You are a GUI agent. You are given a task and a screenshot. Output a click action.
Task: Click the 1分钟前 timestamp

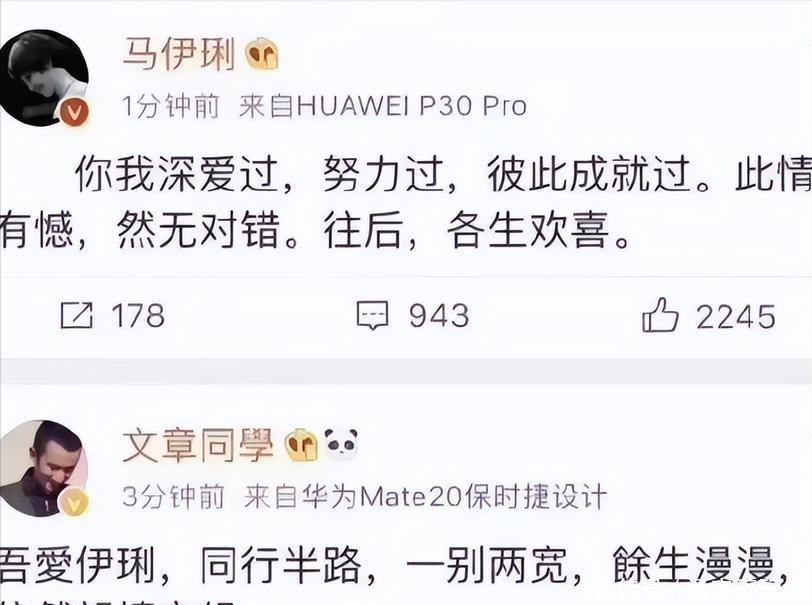171,106
